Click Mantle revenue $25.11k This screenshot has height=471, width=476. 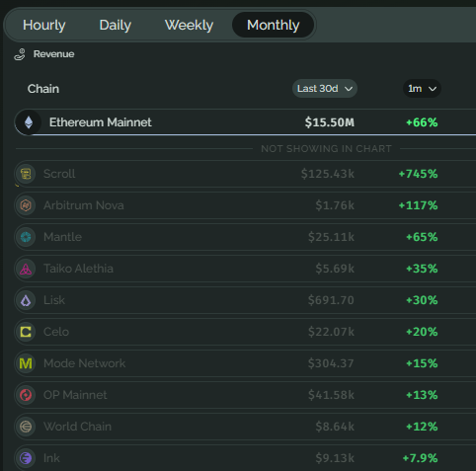click(x=331, y=237)
